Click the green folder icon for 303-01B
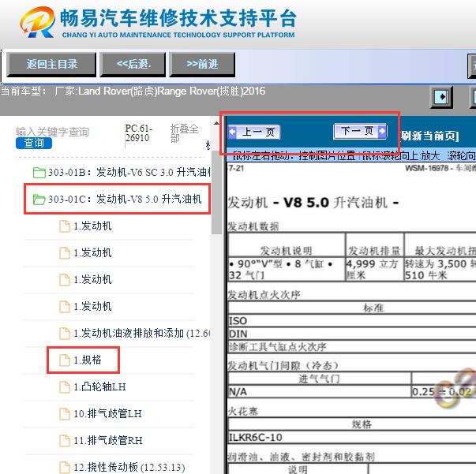 coord(39,173)
